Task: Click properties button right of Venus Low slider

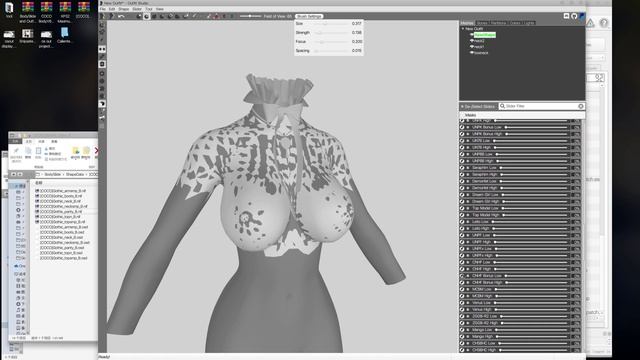Action: pyautogui.click(x=576, y=303)
